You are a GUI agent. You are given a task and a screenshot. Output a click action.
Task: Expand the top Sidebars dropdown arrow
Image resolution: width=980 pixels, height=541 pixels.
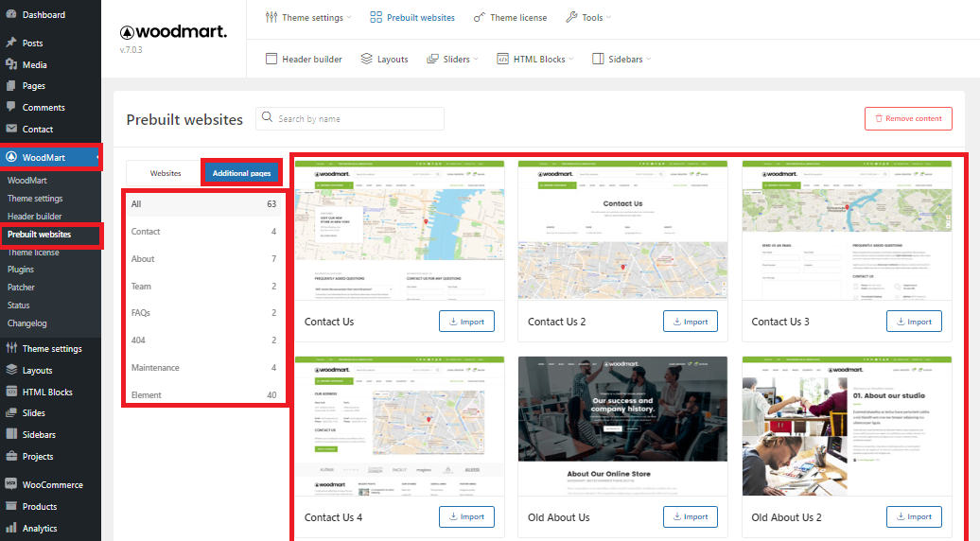(649, 59)
